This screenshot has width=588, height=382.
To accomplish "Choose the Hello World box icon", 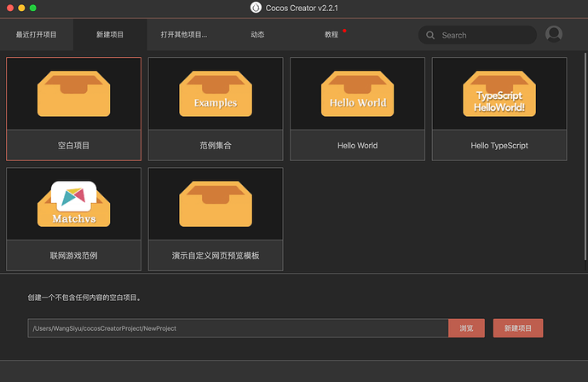I will pyautogui.click(x=357, y=94).
